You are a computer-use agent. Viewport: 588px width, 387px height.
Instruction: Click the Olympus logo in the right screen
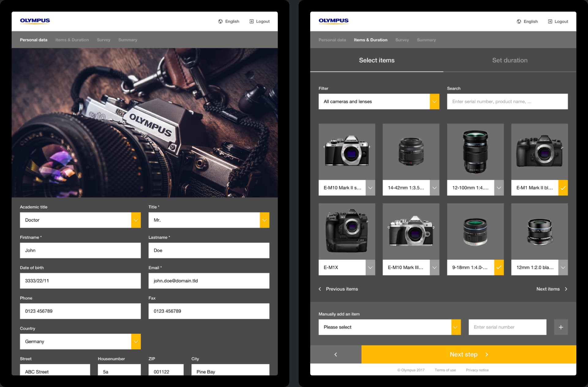(334, 21)
